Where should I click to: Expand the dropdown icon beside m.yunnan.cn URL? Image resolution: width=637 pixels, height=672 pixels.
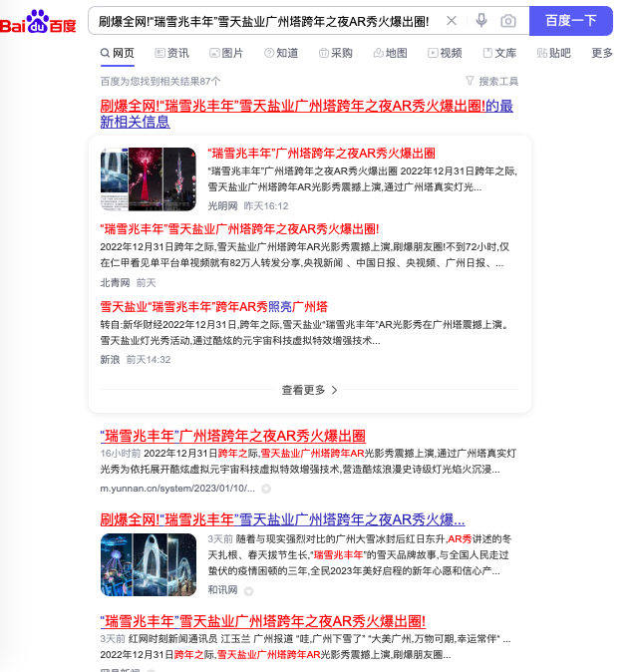click(266, 489)
